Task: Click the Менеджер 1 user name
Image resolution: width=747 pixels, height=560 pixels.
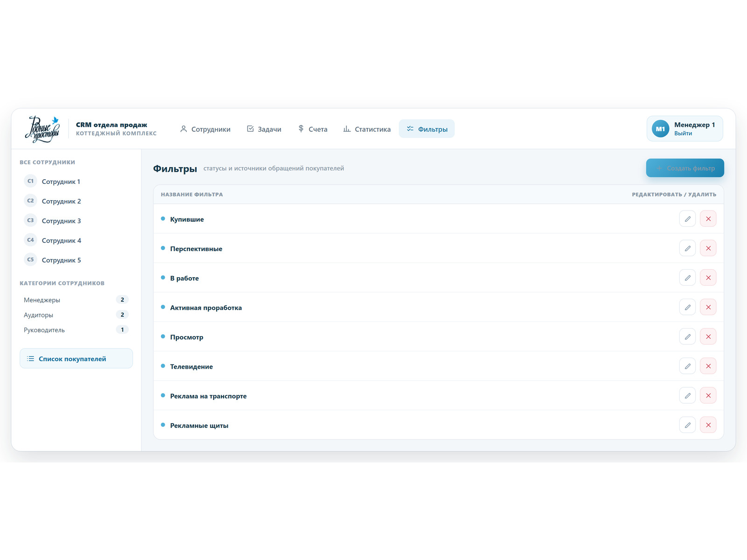Action: coord(694,125)
